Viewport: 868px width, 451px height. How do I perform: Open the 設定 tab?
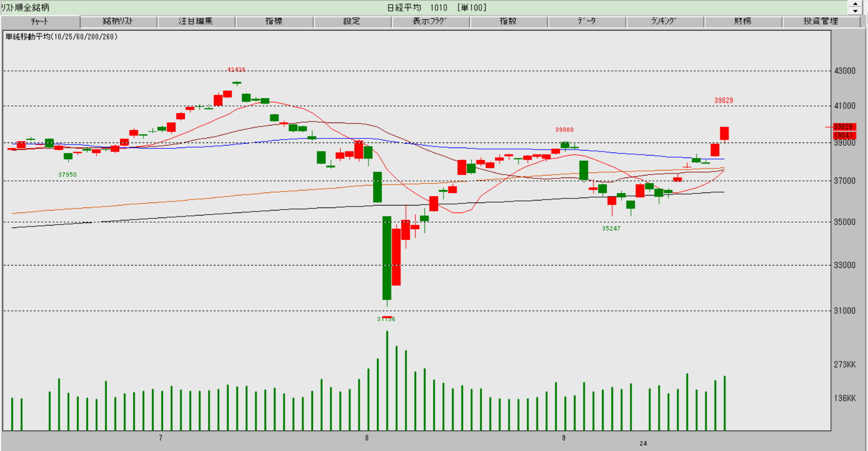352,21
